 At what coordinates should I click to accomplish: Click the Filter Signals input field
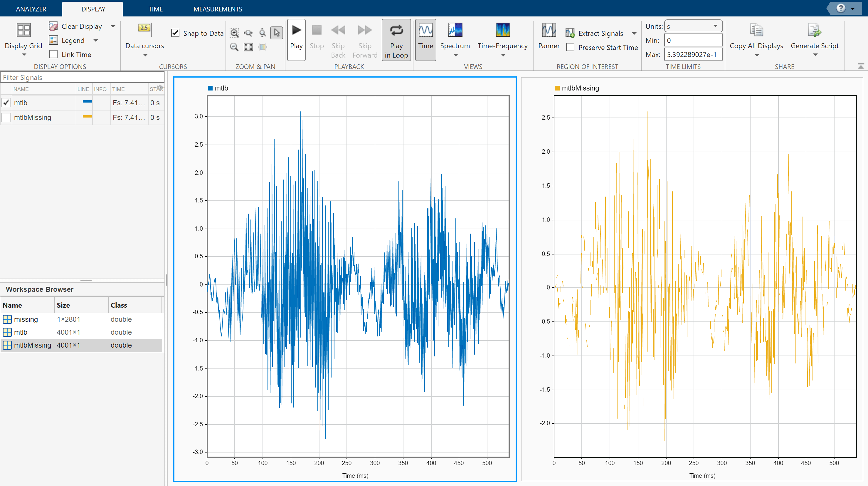(82, 78)
